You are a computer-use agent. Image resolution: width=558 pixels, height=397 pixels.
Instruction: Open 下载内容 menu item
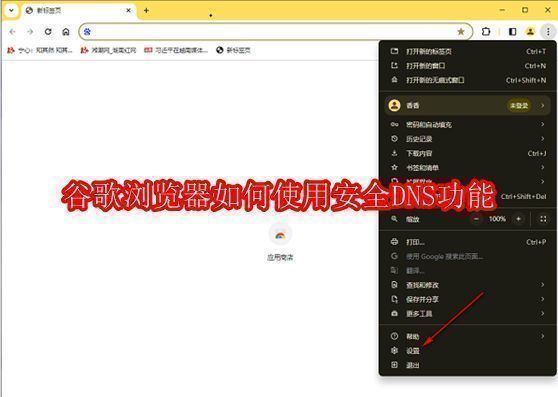pos(468,153)
